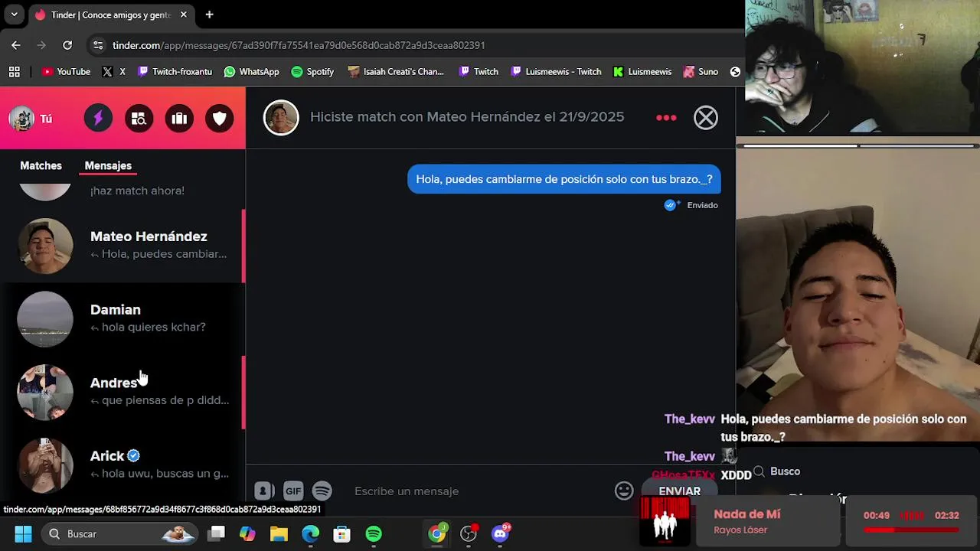This screenshot has width=980, height=551.
Task: Switch to the Matches tab
Action: point(41,165)
